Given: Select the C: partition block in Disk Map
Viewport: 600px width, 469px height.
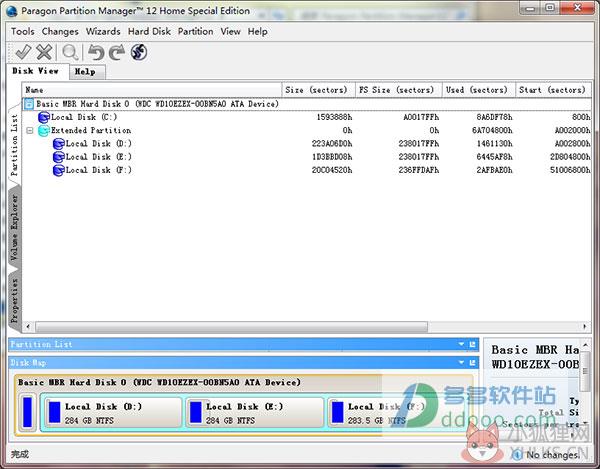Looking at the screenshot, I should pos(27,412).
